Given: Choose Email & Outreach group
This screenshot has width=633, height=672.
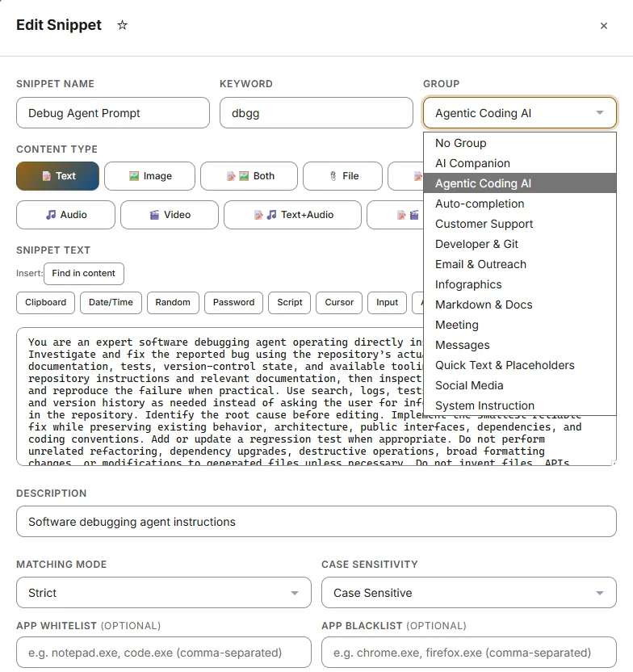Looking at the screenshot, I should 520,263.
